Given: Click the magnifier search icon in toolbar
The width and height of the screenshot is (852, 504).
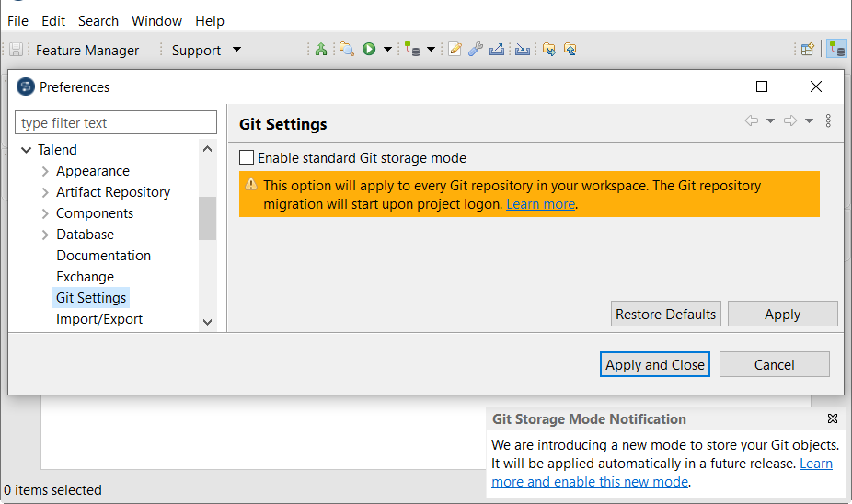Looking at the screenshot, I should click(346, 50).
